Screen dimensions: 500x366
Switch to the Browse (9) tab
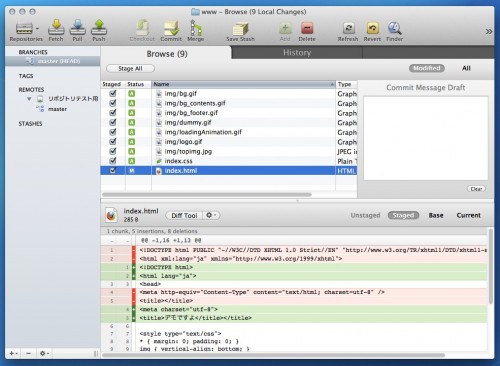pyautogui.click(x=167, y=54)
